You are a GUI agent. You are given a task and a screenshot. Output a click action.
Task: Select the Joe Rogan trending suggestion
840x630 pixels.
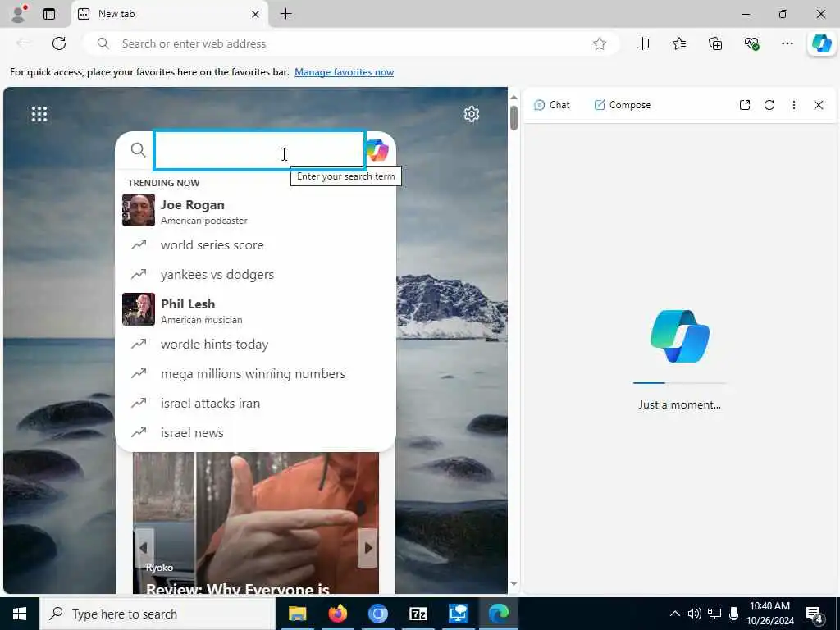(256, 211)
